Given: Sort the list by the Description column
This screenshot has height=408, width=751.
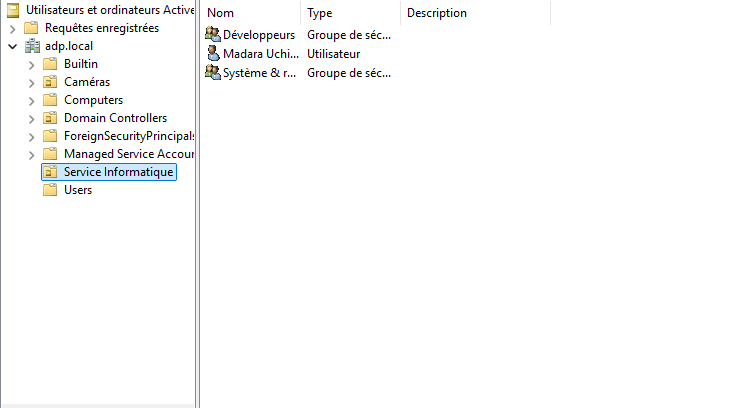Looking at the screenshot, I should click(x=476, y=13).
